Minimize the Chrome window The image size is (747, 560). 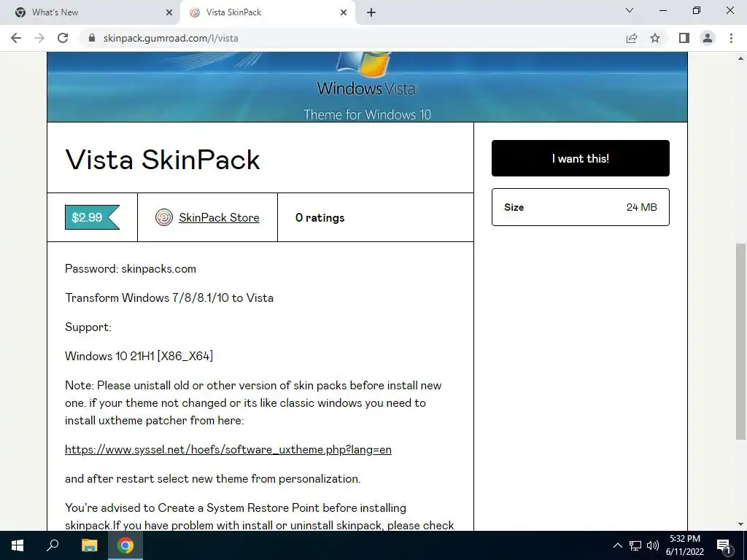(x=662, y=10)
